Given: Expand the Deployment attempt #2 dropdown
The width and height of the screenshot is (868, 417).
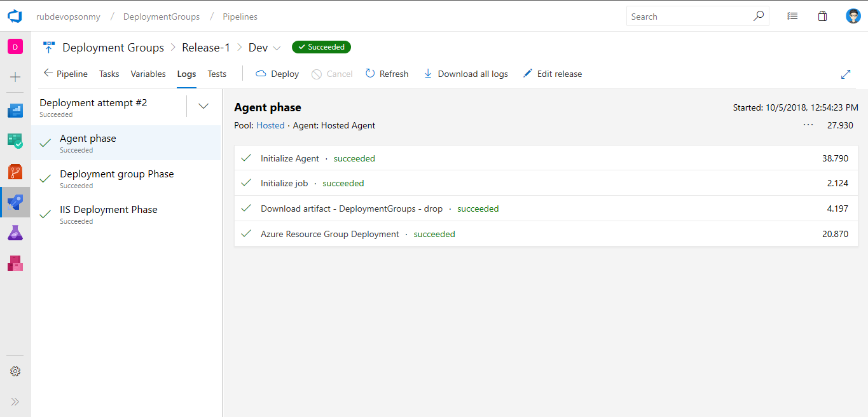Looking at the screenshot, I should point(203,106).
